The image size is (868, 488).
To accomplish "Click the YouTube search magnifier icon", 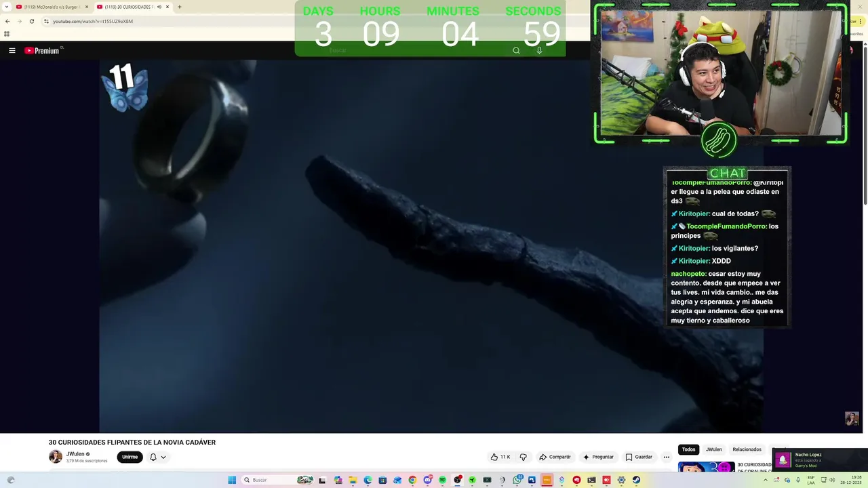I will [516, 50].
